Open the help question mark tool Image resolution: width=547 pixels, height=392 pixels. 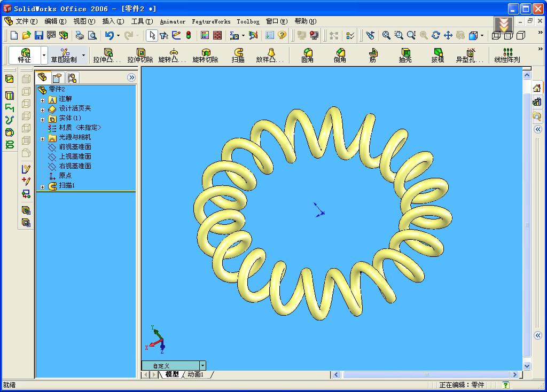point(282,35)
